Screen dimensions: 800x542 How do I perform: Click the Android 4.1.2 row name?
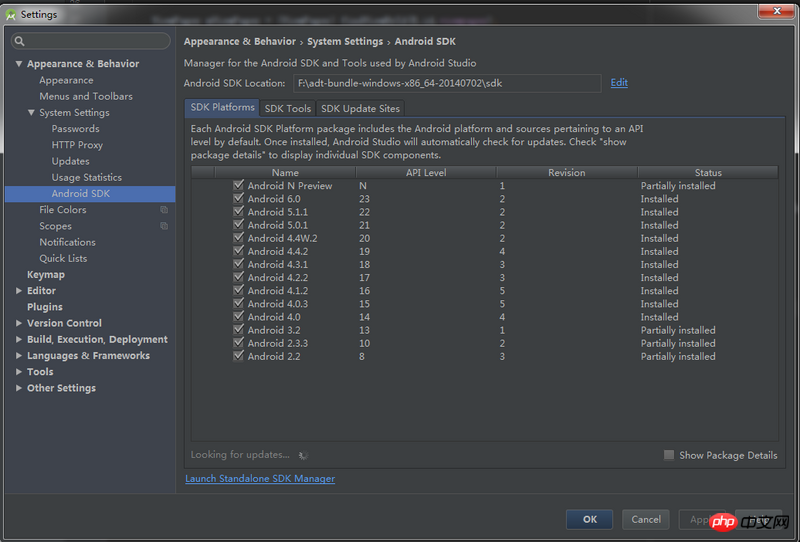[278, 290]
